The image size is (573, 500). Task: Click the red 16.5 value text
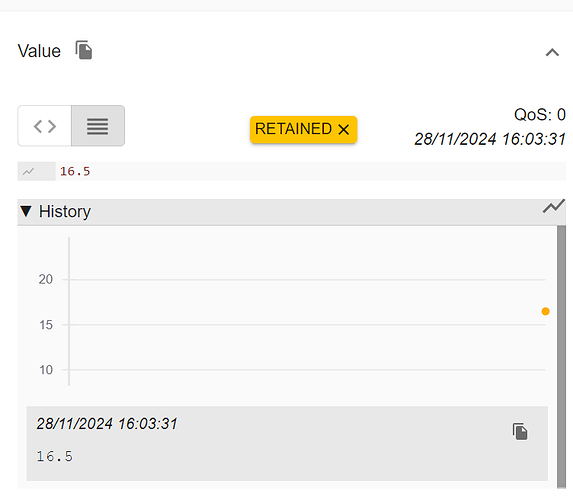[x=75, y=171]
